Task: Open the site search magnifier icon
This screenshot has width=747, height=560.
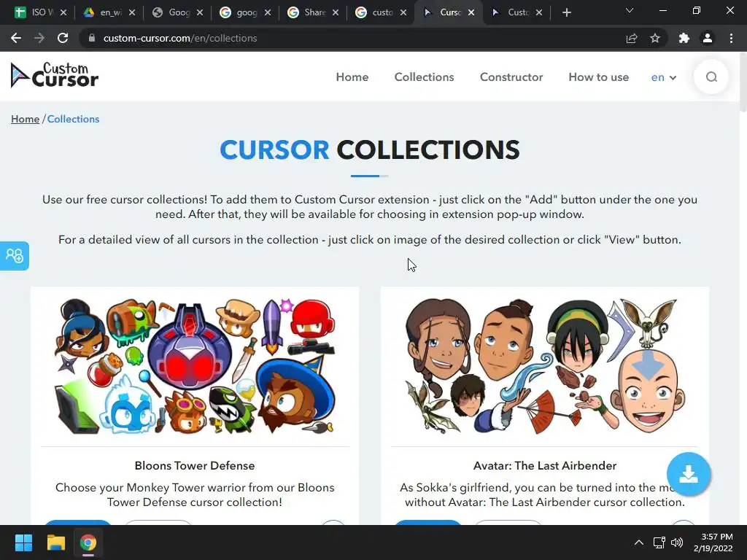Action: [x=711, y=77]
